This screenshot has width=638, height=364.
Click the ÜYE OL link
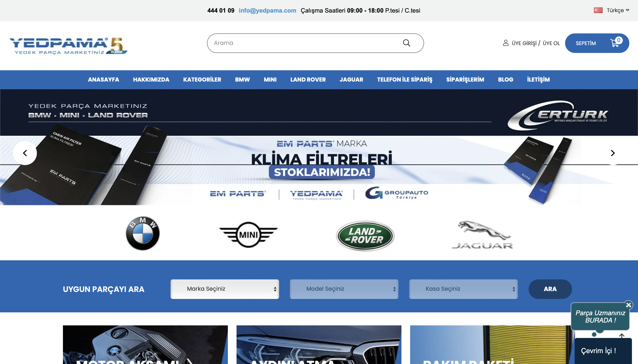pos(551,43)
